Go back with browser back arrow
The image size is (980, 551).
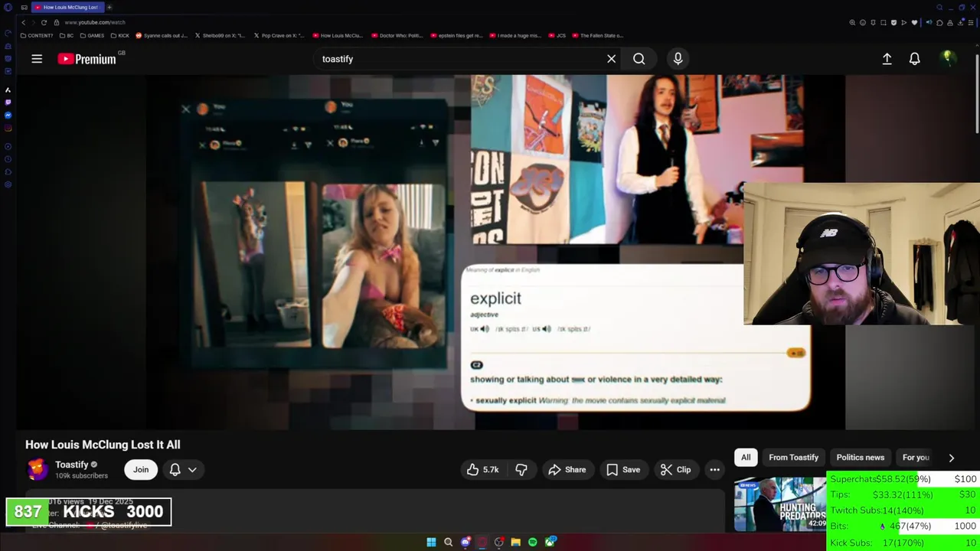(24, 22)
